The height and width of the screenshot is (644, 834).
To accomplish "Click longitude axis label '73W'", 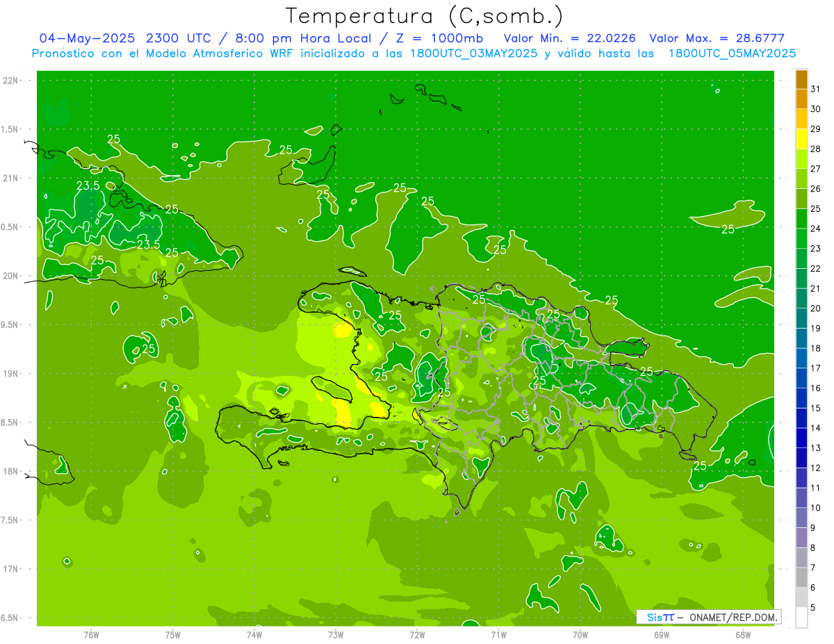I will pyautogui.click(x=336, y=635).
